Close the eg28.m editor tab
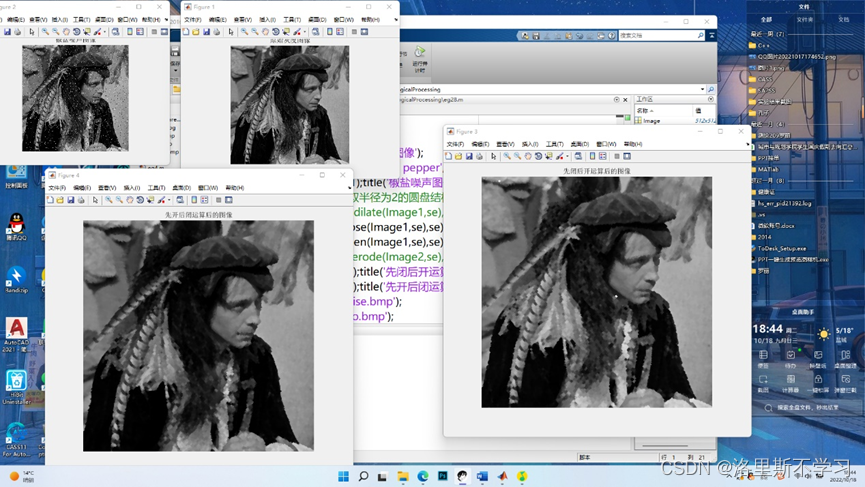This screenshot has width=865, height=487. (625, 100)
